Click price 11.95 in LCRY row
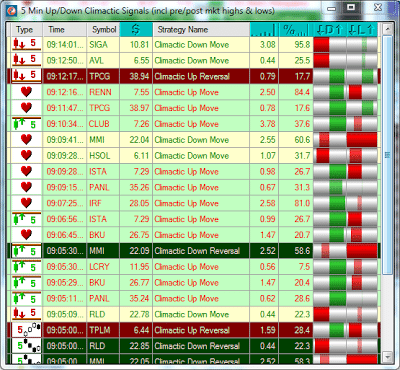 click(x=139, y=267)
